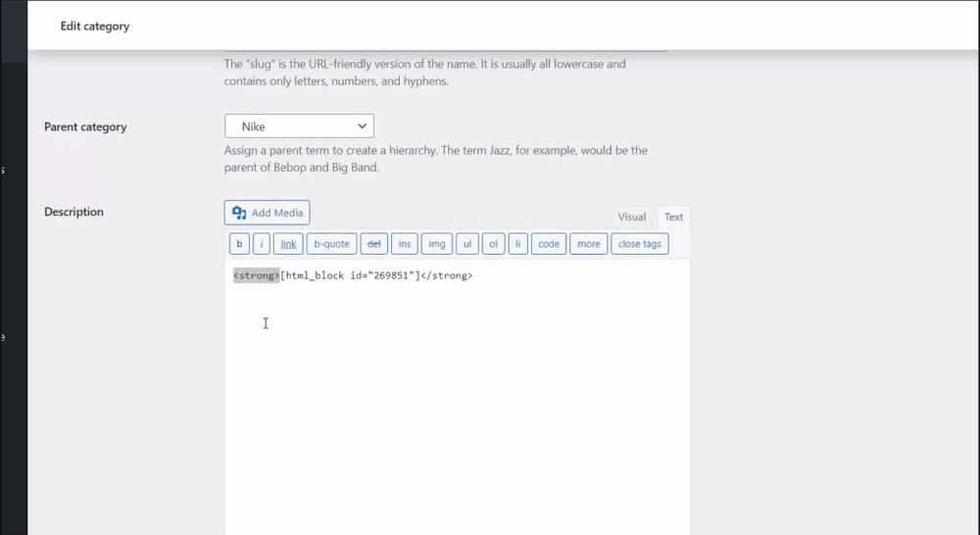
Task: Click the del quicktag button
Action: tap(373, 244)
